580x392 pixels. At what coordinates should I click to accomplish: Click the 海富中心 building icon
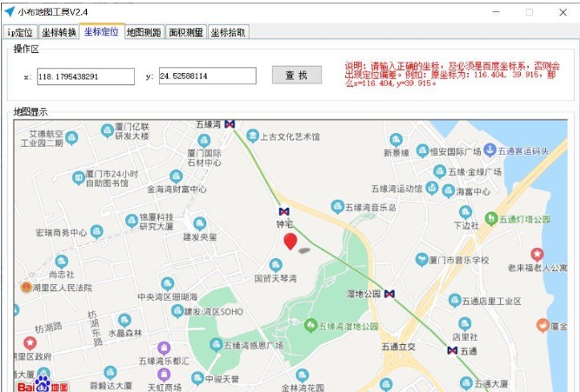(x=449, y=191)
